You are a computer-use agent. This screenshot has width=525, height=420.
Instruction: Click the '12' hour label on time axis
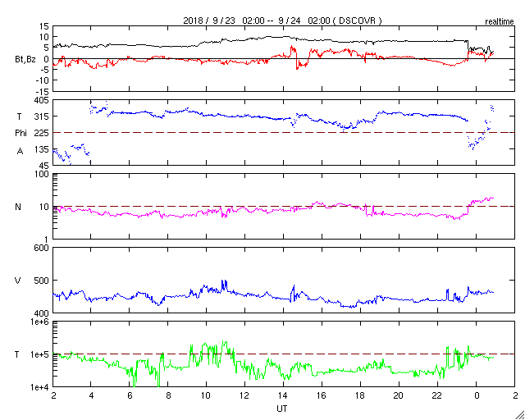pos(244,395)
